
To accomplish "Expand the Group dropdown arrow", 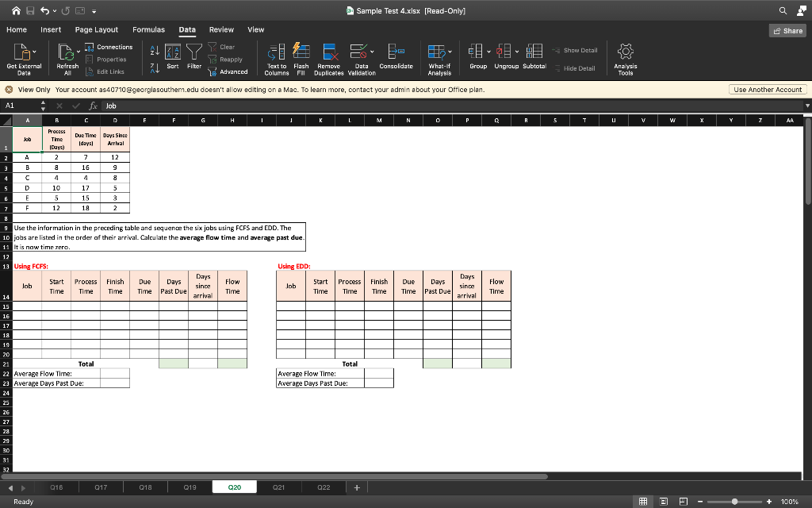I will 488,49.
